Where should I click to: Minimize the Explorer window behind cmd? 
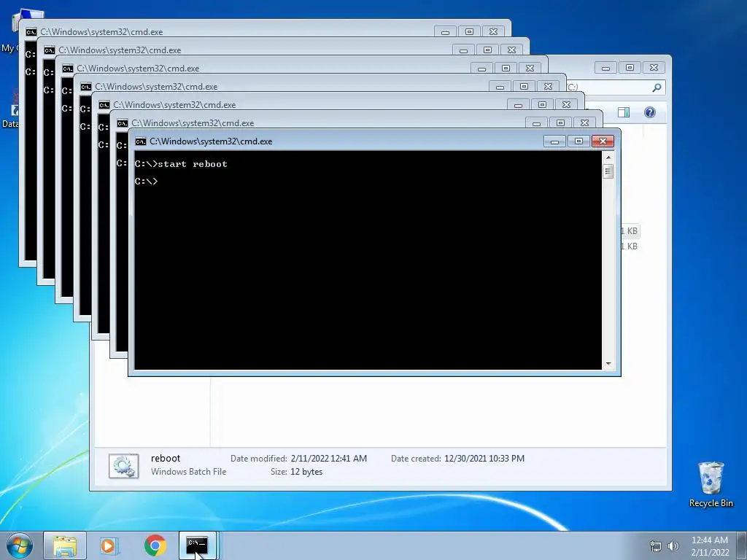(605, 68)
